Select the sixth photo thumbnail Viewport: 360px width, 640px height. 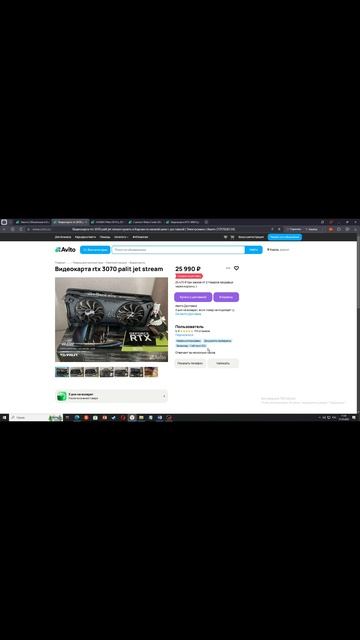[136, 372]
